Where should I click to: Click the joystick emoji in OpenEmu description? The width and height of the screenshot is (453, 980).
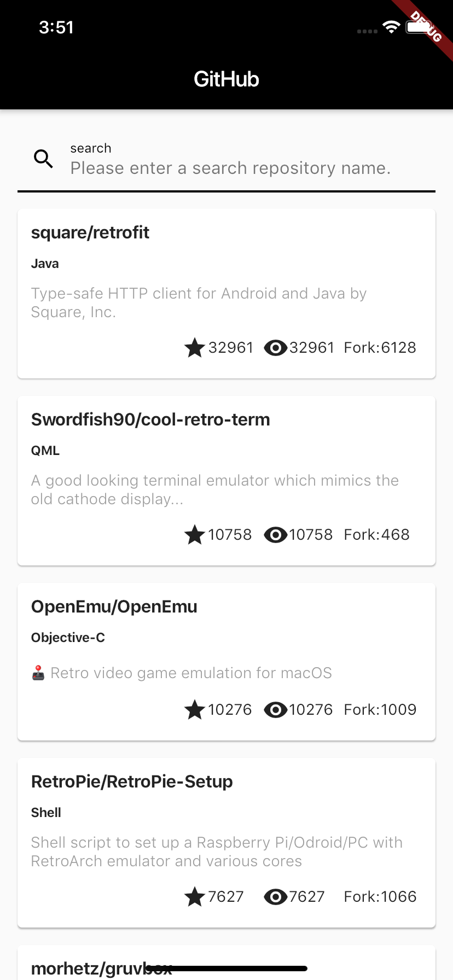coord(37,672)
